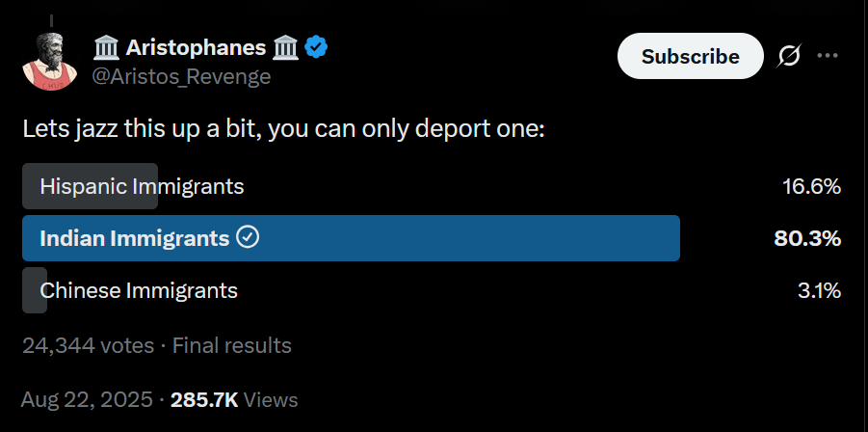Click the 80.3% result percentage
The width and height of the screenshot is (868, 432).
(807, 238)
